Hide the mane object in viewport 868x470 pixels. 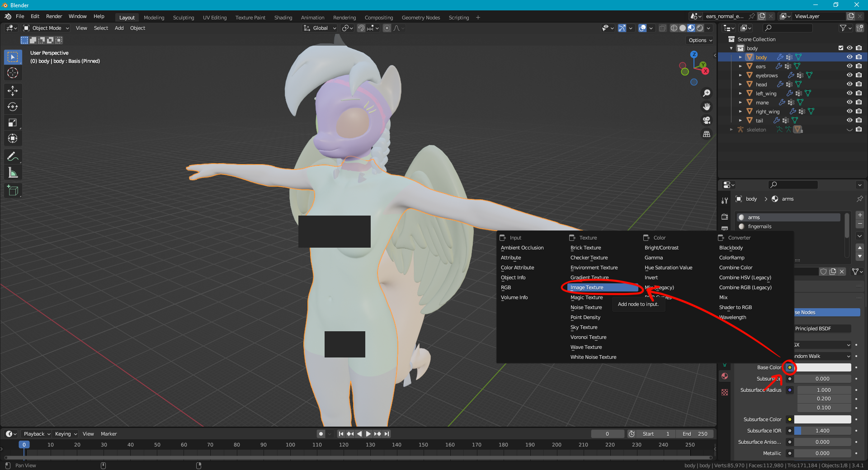[849, 102]
